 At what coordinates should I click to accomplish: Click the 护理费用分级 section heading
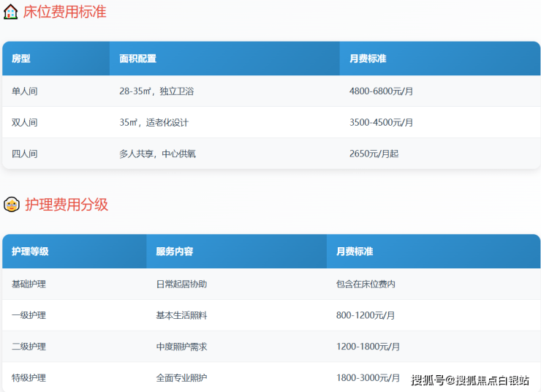click(67, 205)
